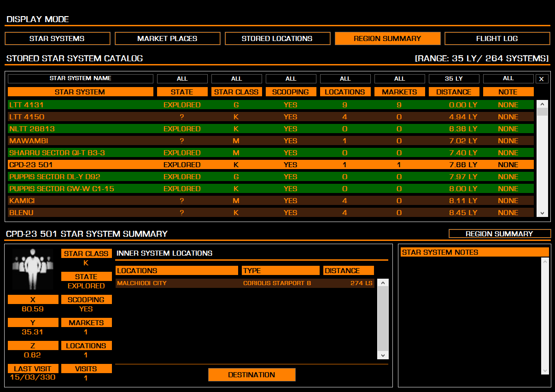The image size is (555, 392).
Task: Click notes panel scroll up arrow
Action: 545,262
